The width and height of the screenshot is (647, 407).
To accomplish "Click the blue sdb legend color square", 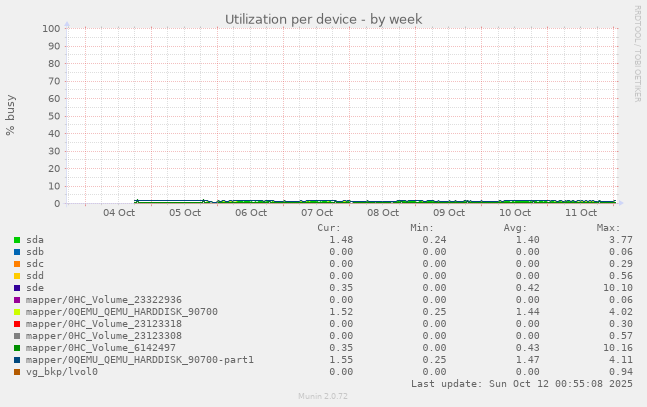I will coord(17,252).
